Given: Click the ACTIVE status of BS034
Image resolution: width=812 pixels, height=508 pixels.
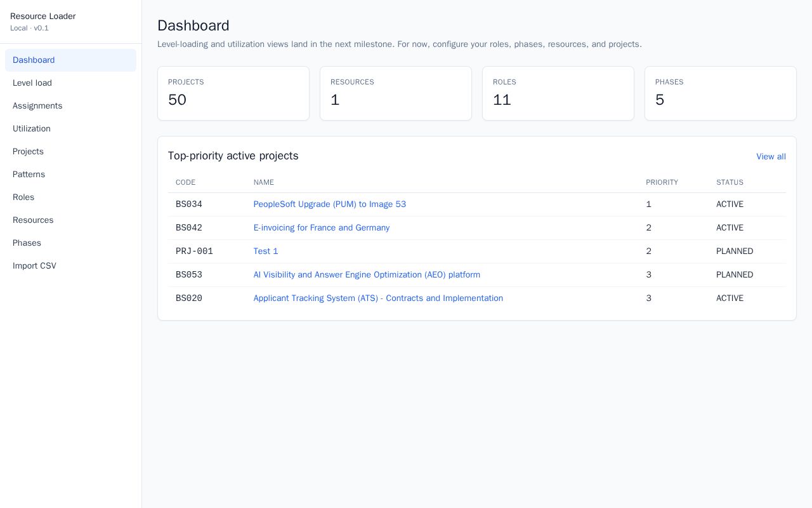Looking at the screenshot, I should click(730, 204).
